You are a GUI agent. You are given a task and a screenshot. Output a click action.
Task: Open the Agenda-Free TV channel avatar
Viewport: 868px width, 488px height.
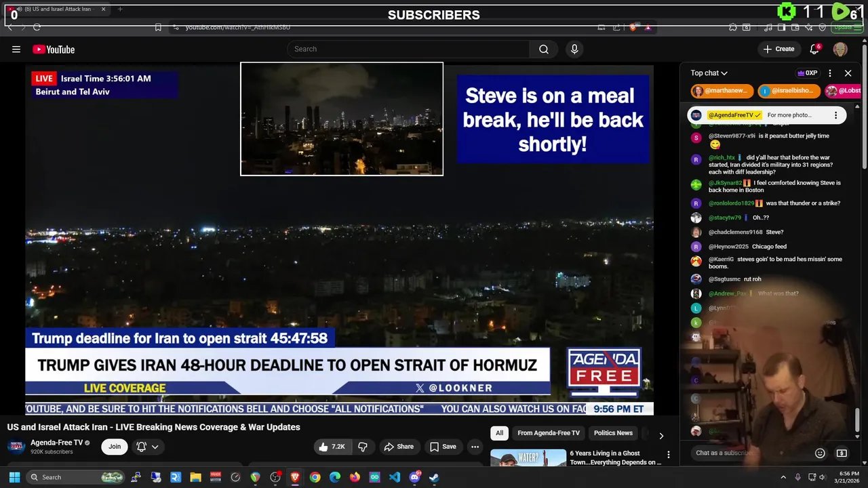click(16, 447)
